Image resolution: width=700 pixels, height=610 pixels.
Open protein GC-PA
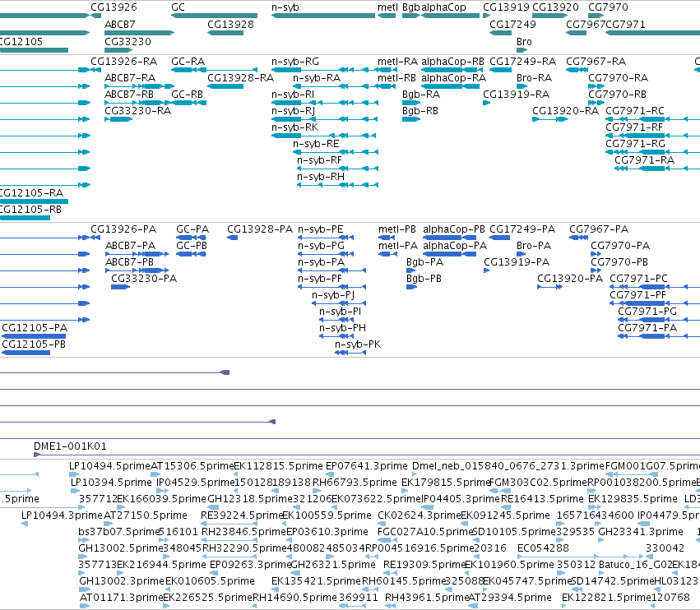(192, 229)
